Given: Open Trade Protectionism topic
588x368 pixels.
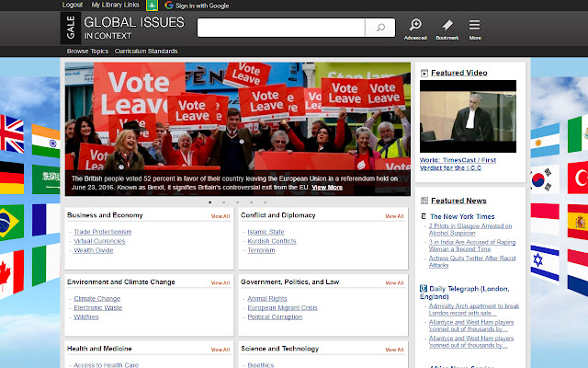Looking at the screenshot, I should click(103, 232).
